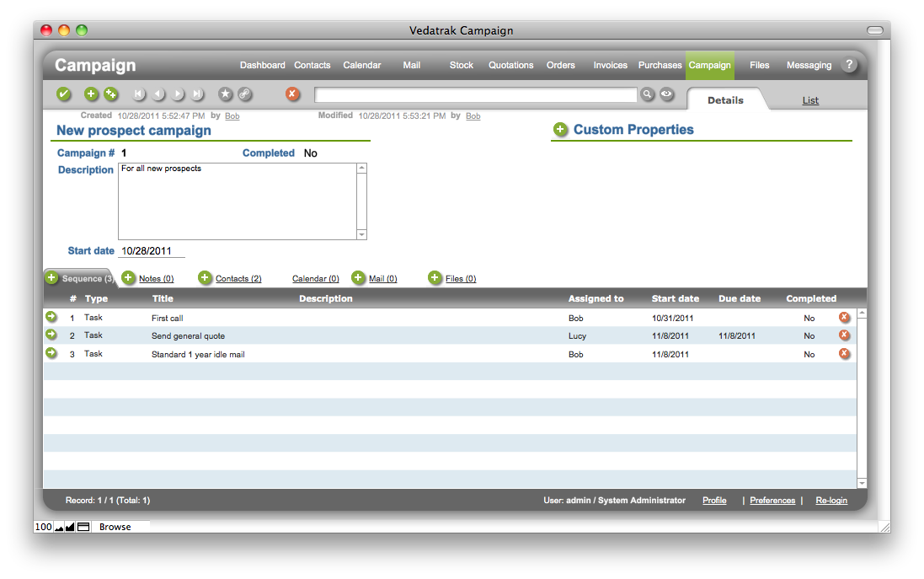Image resolution: width=924 pixels, height=579 pixels.
Task: Open the Invoices module
Action: (x=611, y=65)
